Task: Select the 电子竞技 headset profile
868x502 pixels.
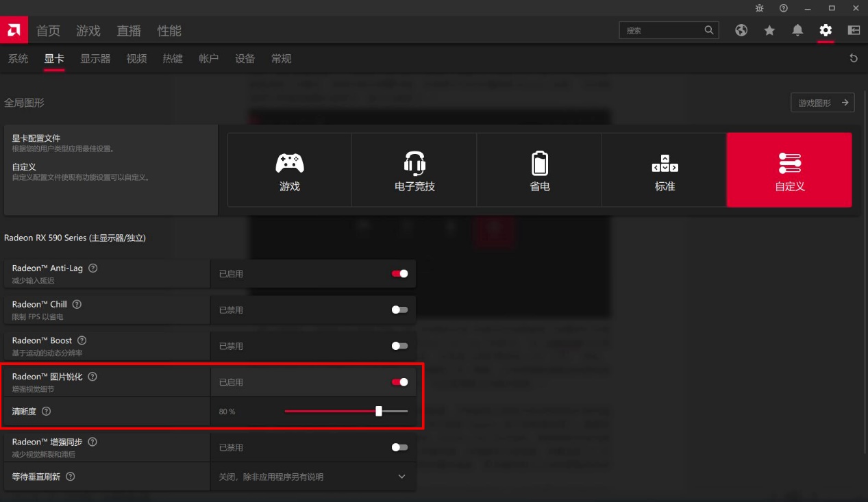Action: (x=414, y=170)
